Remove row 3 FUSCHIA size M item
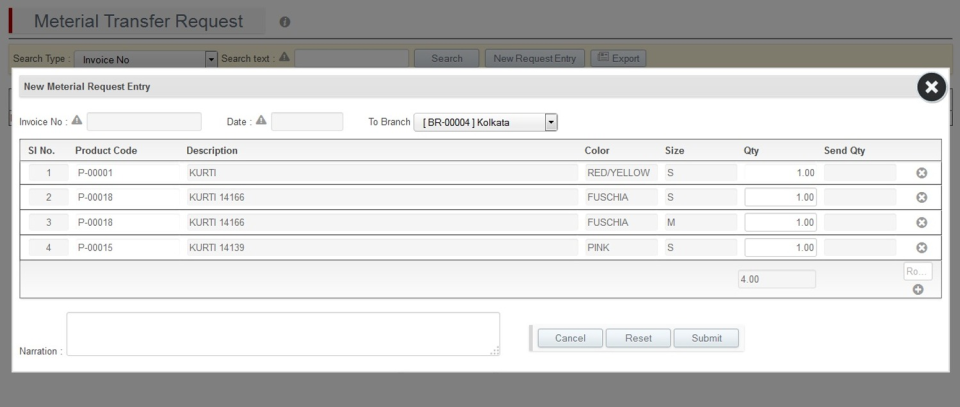The height and width of the screenshot is (407, 960). point(921,223)
